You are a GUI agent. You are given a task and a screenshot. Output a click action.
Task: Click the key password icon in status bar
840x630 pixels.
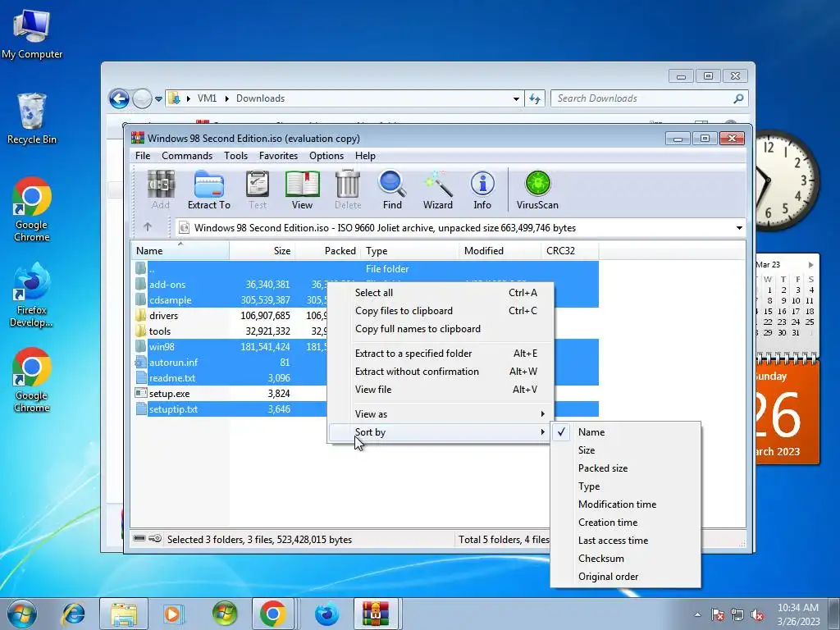(x=155, y=538)
